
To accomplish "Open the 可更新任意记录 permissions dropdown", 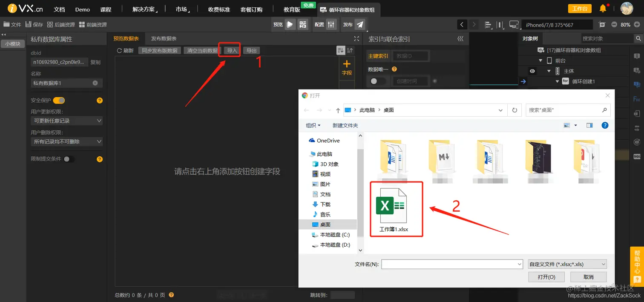I will pyautogui.click(x=66, y=121).
